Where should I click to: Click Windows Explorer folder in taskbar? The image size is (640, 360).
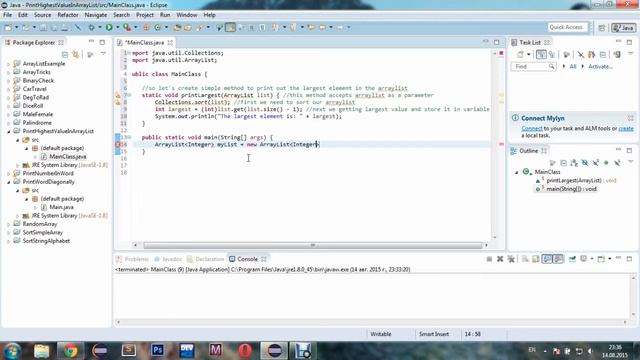(x=41, y=350)
